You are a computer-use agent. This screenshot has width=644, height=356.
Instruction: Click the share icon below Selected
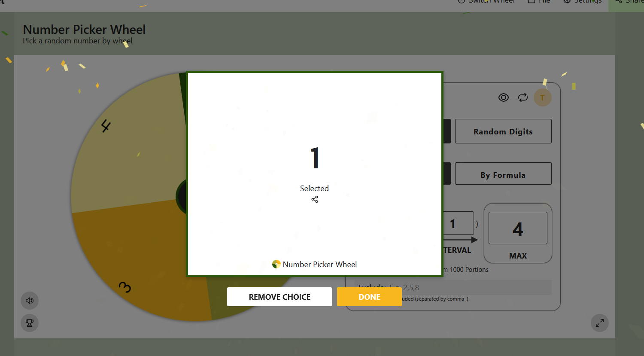pyautogui.click(x=315, y=199)
